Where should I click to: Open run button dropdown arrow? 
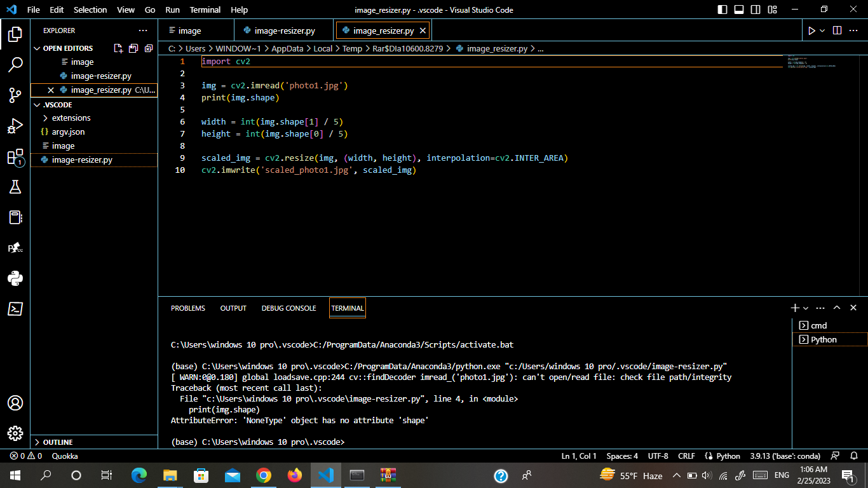[x=822, y=30]
